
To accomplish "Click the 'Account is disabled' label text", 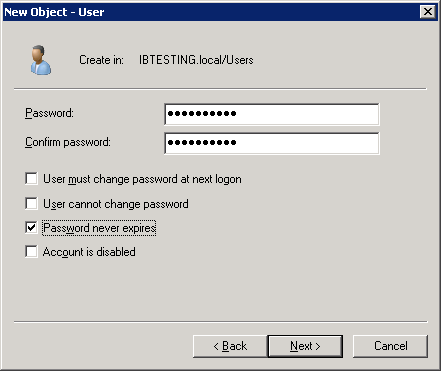I will tap(89, 252).
